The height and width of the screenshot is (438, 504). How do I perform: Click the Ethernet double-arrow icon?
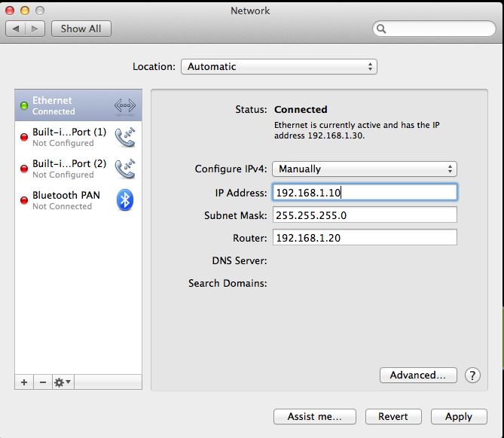[125, 105]
